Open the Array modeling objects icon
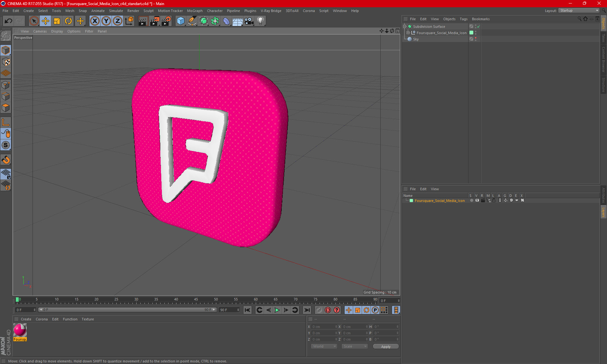 click(215, 21)
